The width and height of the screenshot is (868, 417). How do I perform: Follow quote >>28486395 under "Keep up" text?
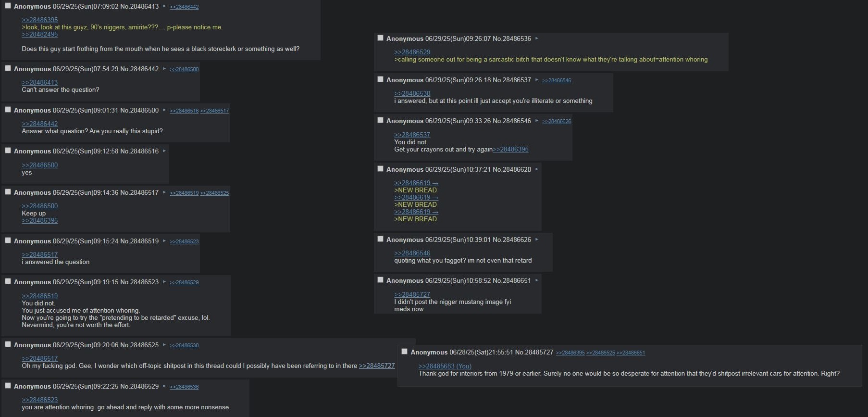[x=39, y=220]
